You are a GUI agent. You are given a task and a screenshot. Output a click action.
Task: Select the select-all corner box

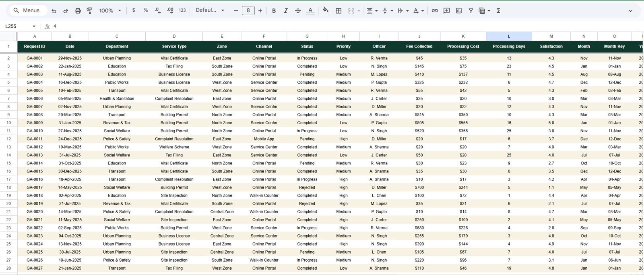pyautogui.click(x=8, y=36)
